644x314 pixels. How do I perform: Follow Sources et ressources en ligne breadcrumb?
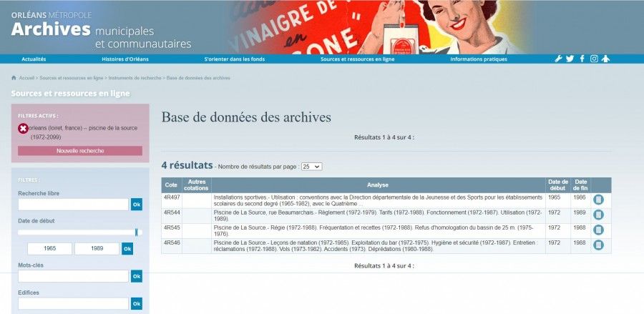click(x=72, y=78)
